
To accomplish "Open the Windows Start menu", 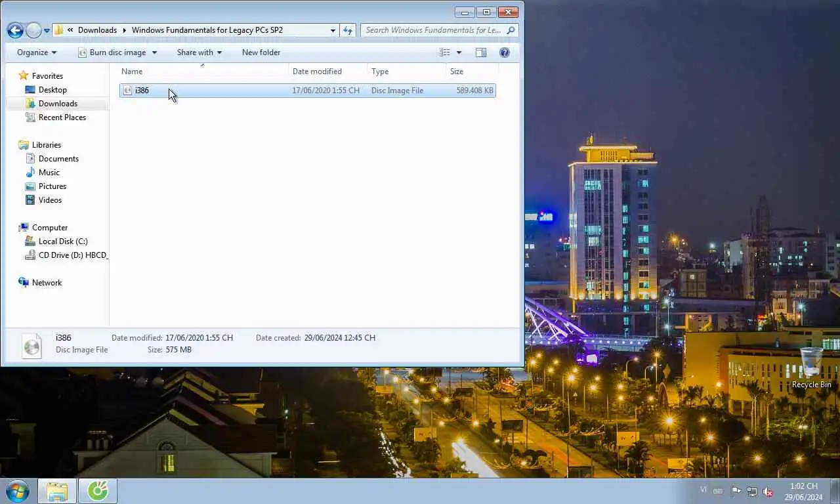I will tap(18, 491).
